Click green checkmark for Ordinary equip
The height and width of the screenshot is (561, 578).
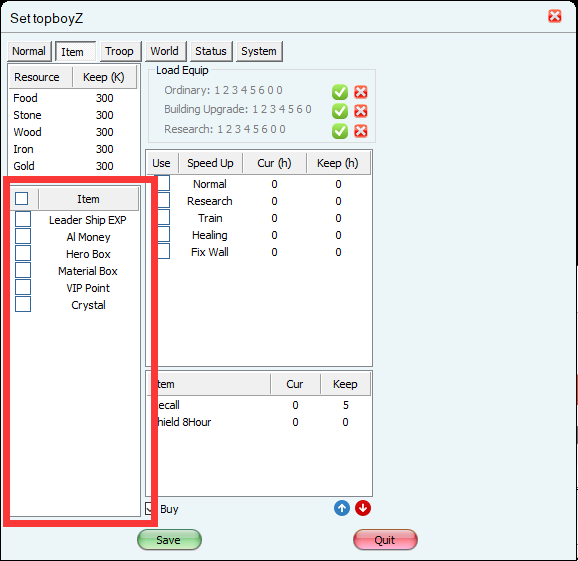click(x=340, y=92)
